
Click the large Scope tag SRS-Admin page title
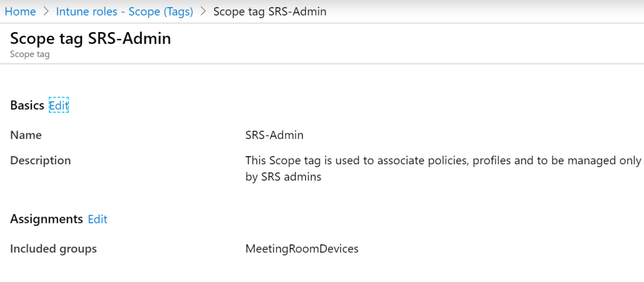pyautogui.click(x=91, y=38)
